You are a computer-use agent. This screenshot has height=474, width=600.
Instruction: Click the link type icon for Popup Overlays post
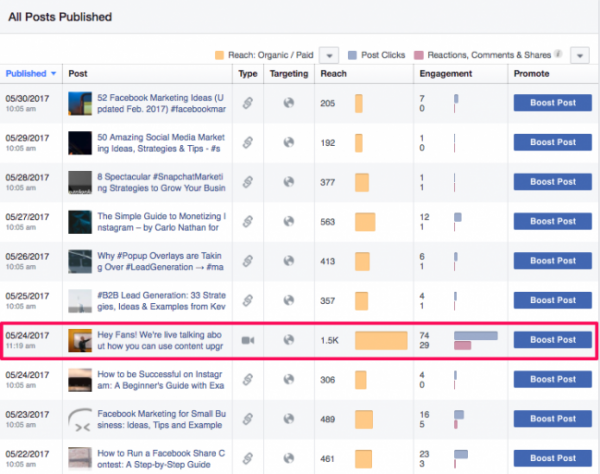(x=248, y=261)
